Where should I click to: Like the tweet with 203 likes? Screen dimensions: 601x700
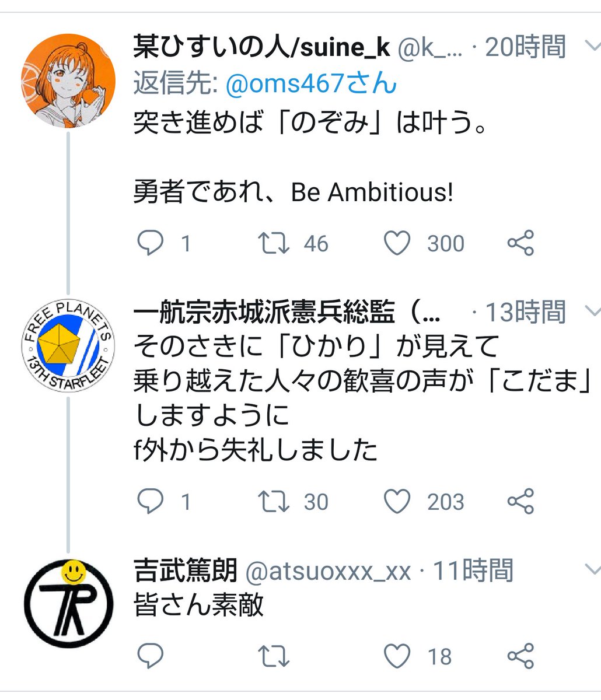[398, 502]
